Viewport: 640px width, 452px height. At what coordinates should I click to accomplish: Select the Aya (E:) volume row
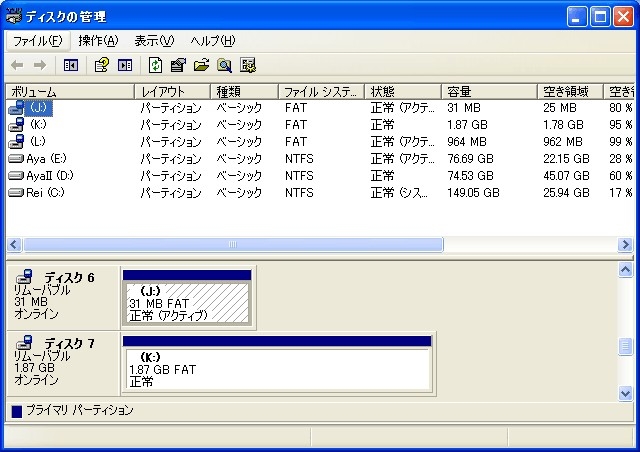click(x=320, y=158)
